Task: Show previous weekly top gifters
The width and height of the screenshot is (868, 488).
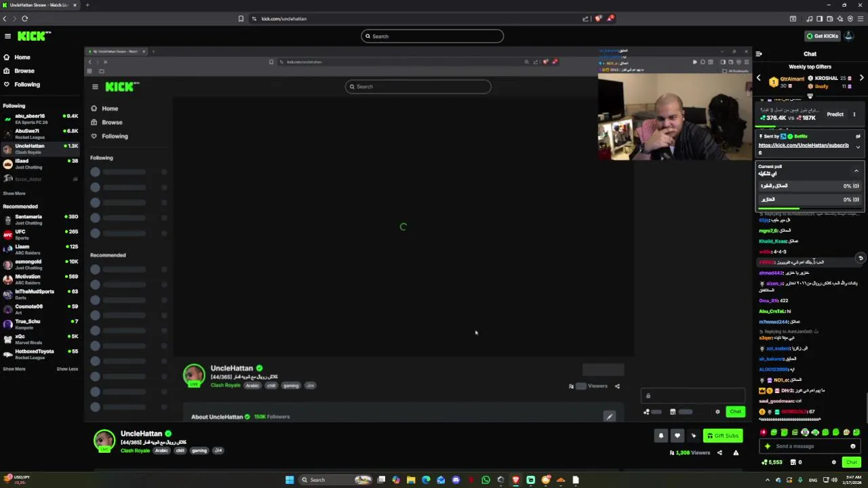Action: click(x=759, y=78)
